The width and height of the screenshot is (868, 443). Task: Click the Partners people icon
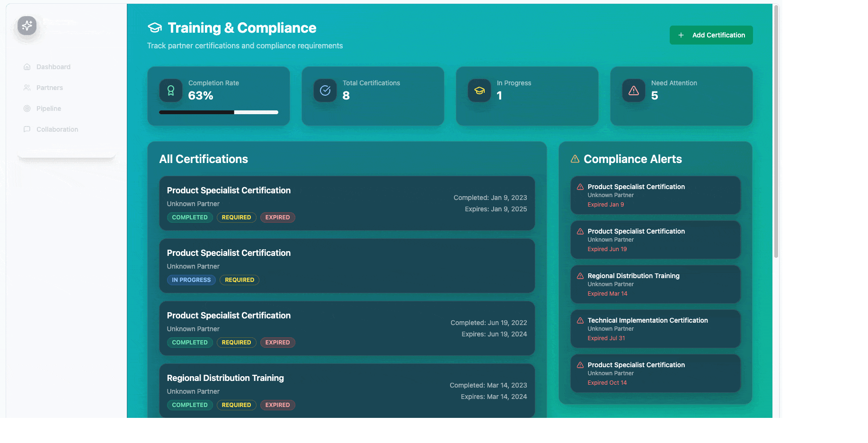tap(27, 88)
